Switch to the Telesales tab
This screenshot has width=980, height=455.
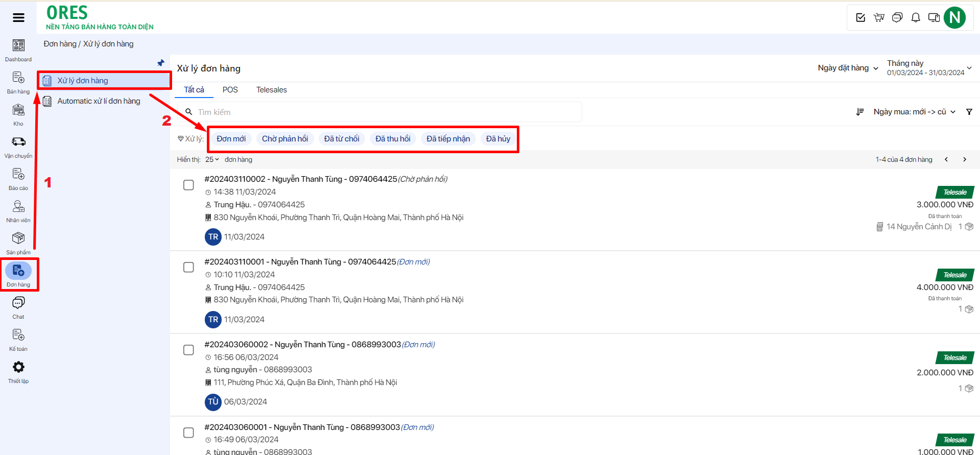click(271, 90)
